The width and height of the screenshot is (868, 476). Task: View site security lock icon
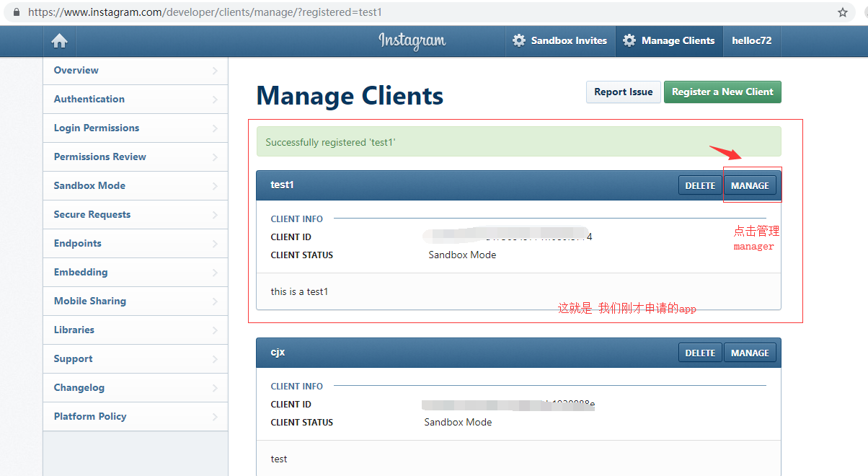point(16,12)
